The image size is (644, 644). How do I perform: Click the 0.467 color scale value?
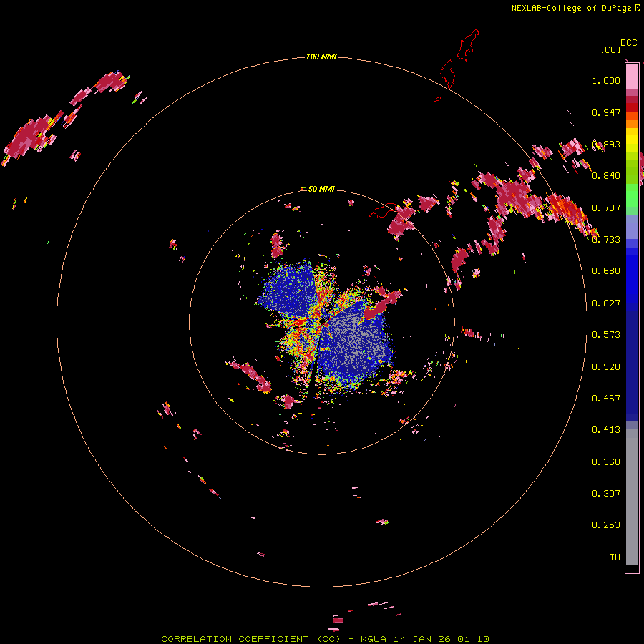(606, 399)
